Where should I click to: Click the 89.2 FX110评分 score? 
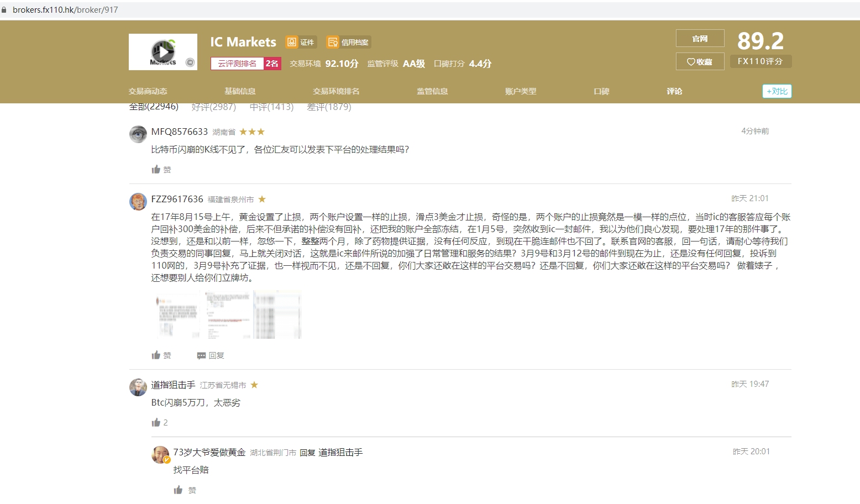tap(761, 49)
